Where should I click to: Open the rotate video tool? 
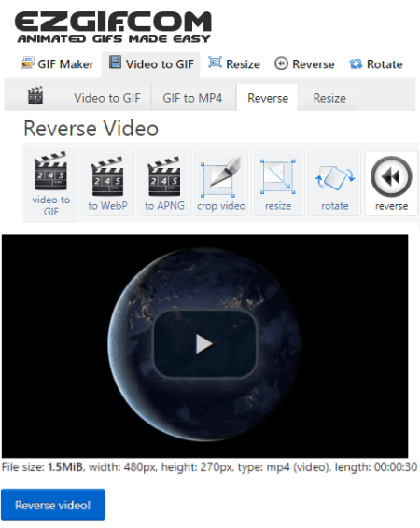(334, 184)
